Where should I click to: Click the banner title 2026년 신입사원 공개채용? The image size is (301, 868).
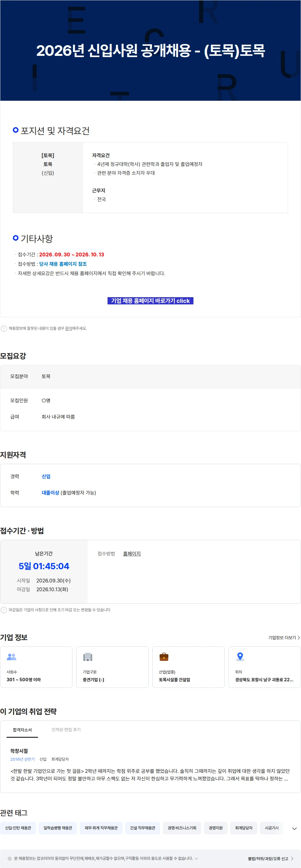coord(150,51)
